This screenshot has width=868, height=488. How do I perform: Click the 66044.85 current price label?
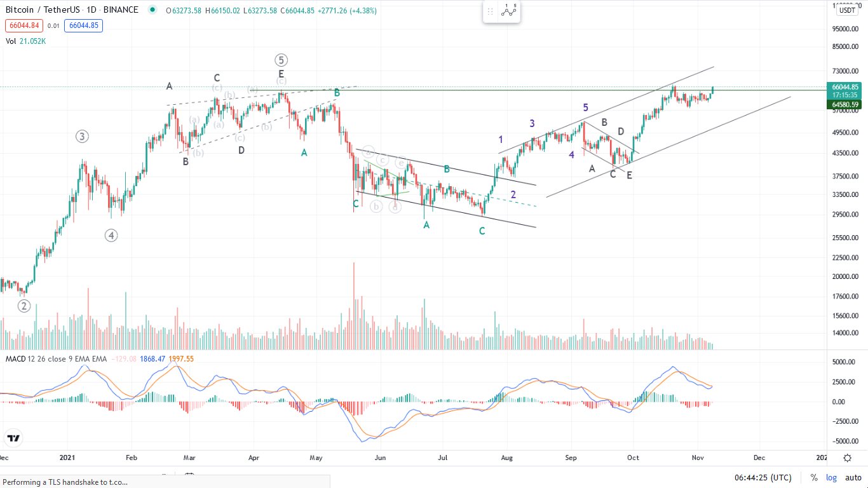(846, 87)
